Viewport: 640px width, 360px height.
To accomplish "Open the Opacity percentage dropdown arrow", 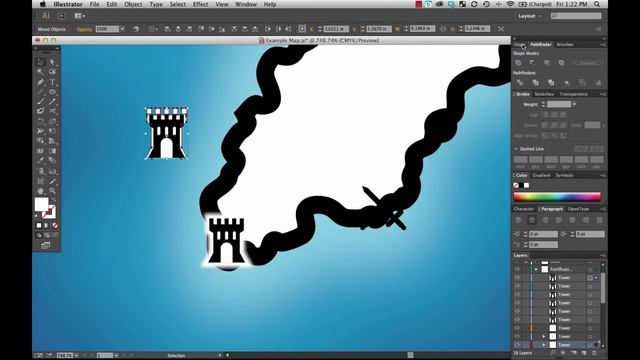I will [122, 29].
